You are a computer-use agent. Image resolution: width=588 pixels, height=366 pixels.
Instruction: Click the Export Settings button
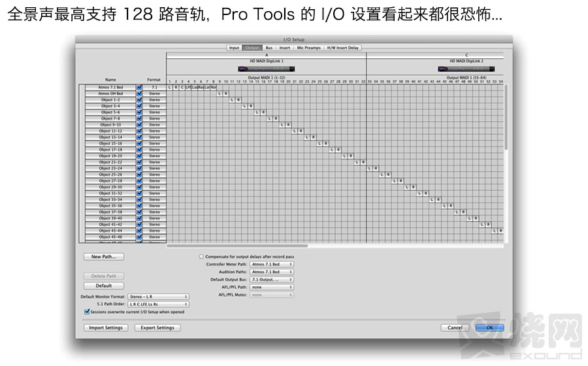(x=157, y=327)
